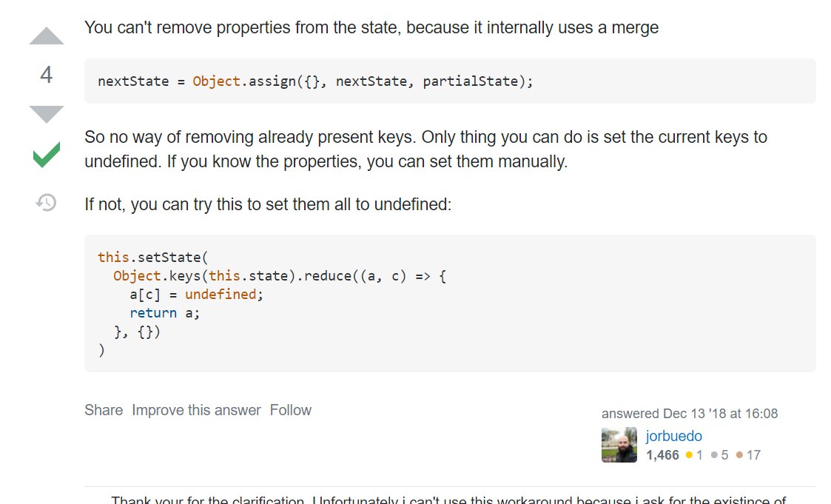Open the answer's activity history icon
The width and height of the screenshot is (831, 504).
click(46, 202)
